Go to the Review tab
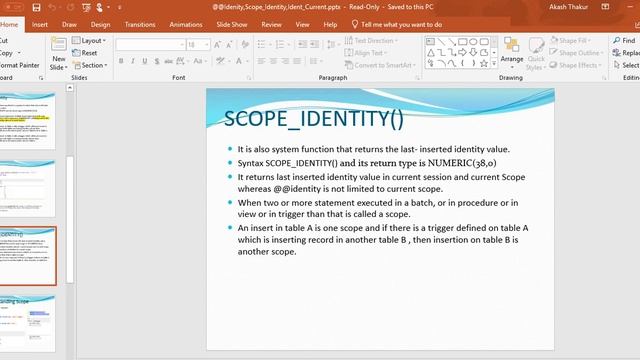Image resolution: width=640 pixels, height=360 pixels. point(271,24)
